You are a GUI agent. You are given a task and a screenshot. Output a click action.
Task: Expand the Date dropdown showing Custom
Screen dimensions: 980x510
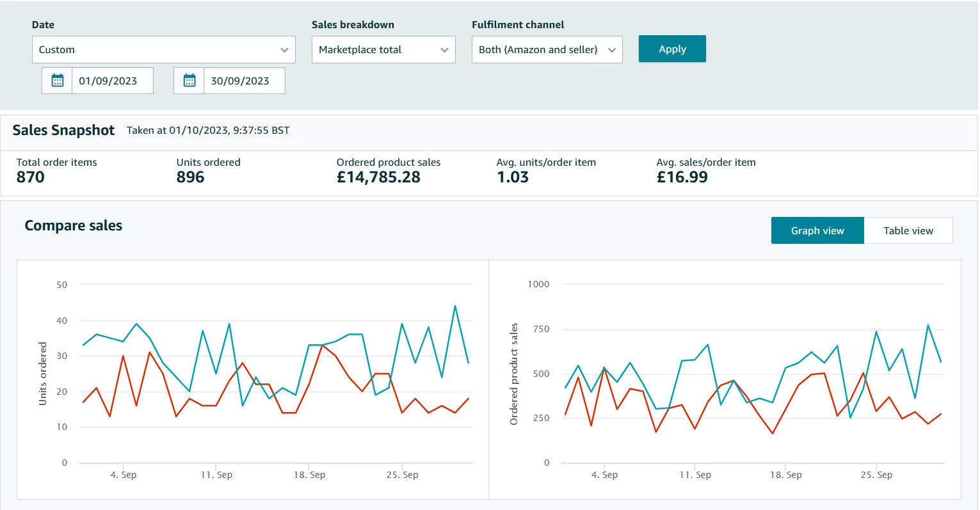pos(163,50)
